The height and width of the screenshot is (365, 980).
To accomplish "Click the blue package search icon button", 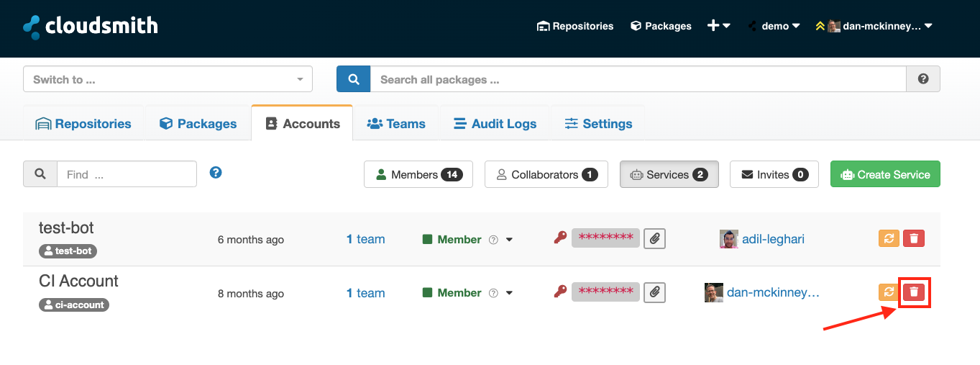I will [353, 79].
